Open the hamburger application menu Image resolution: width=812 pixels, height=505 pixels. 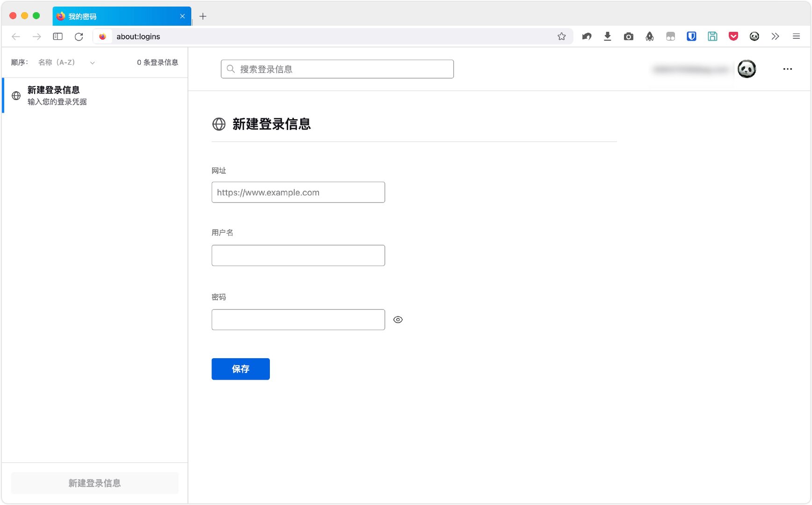tap(796, 36)
